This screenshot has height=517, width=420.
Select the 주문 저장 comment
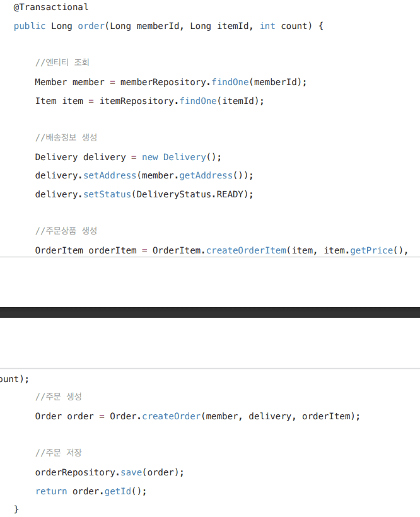pyautogui.click(x=59, y=453)
